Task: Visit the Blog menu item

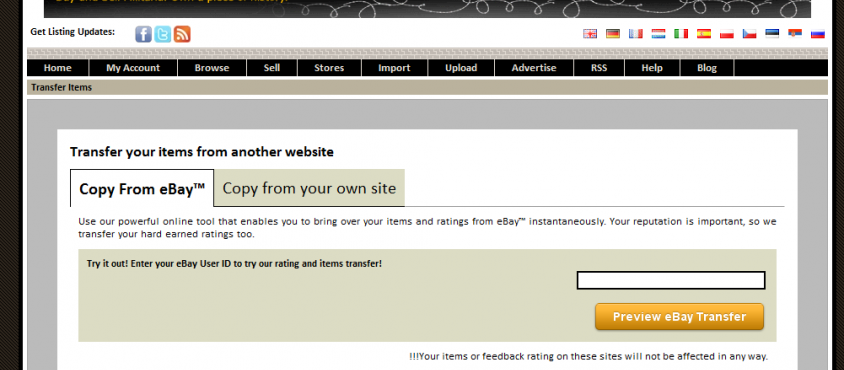Action: click(707, 68)
